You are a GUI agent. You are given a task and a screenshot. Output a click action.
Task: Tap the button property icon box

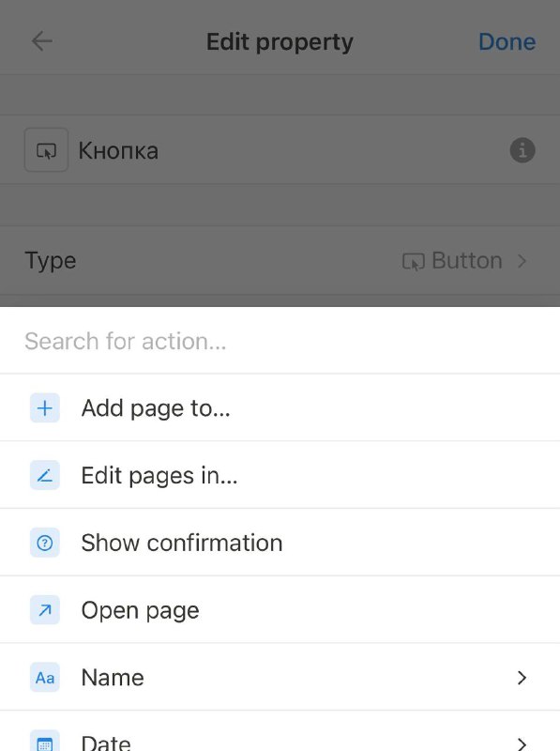46,150
